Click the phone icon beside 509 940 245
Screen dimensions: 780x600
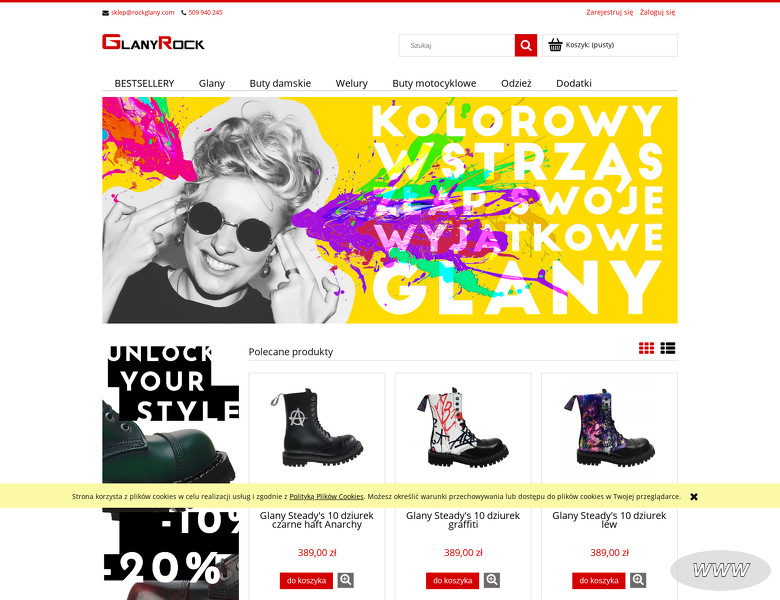tap(184, 13)
